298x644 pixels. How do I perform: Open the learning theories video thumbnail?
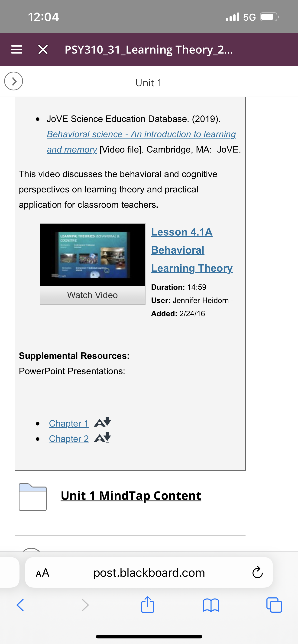click(x=93, y=255)
